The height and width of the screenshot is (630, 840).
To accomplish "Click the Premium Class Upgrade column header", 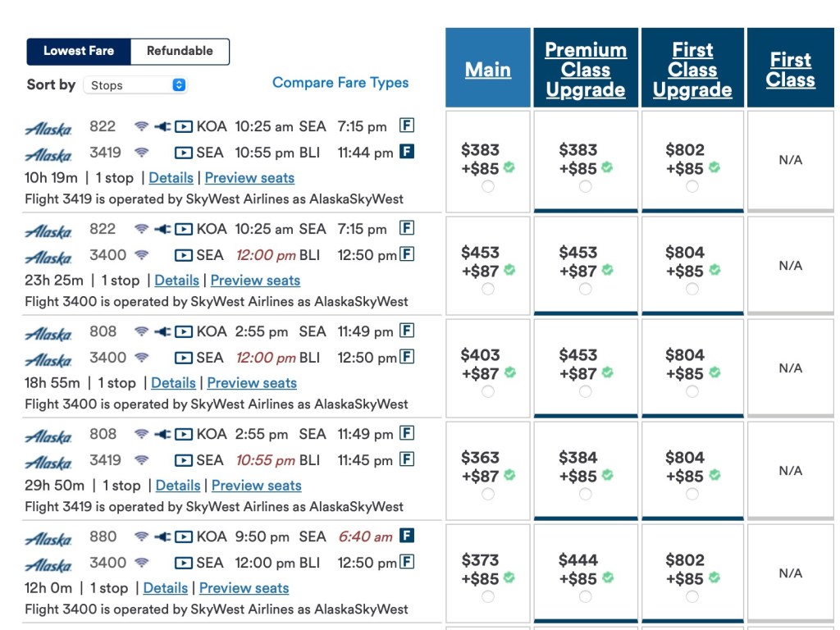I will [586, 70].
